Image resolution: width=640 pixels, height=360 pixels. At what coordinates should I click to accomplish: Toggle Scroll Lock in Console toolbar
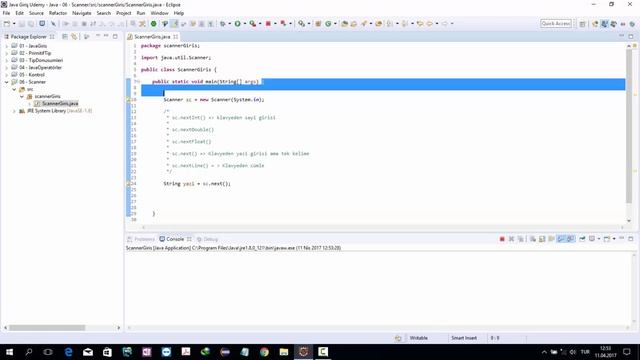(x=542, y=239)
